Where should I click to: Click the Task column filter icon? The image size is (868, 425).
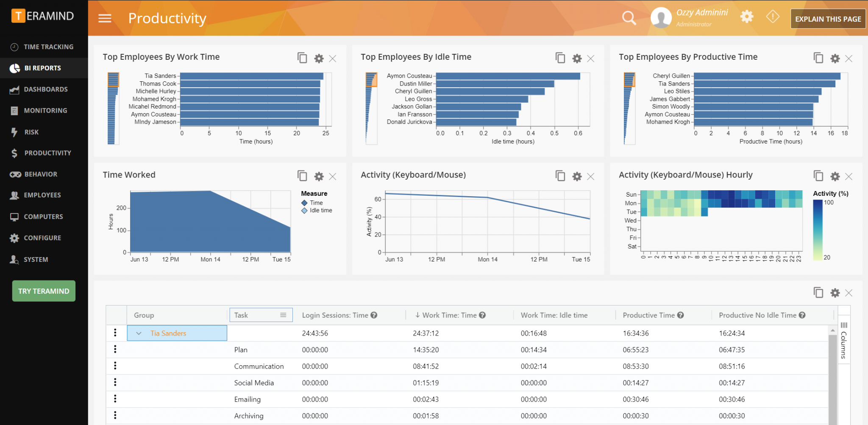283,315
